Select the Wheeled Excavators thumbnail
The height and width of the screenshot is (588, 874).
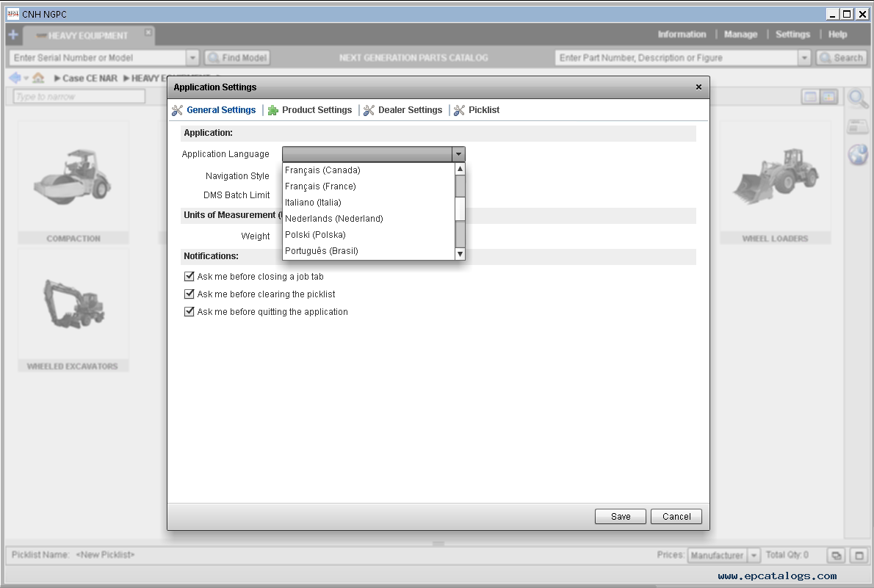pos(73,311)
